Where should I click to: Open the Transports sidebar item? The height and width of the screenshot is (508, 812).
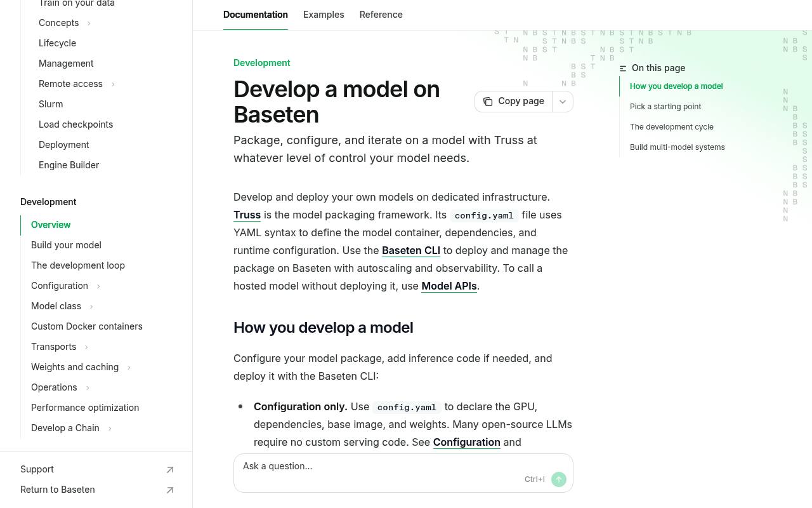(53, 347)
